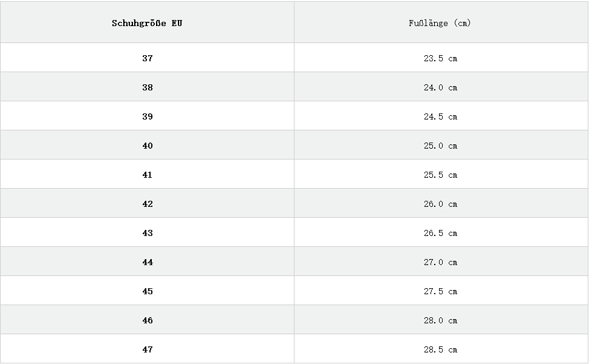Click shoe size 43 cell

pos(148,233)
